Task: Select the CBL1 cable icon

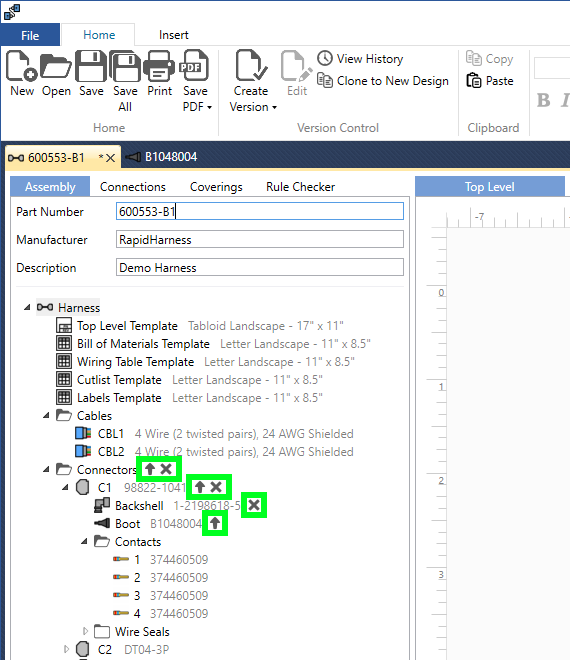Action: click(83, 433)
